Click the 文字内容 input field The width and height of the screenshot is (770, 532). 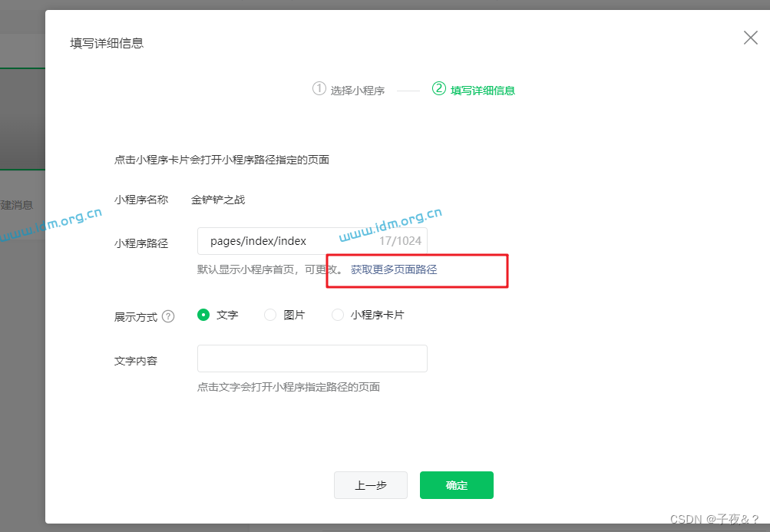pos(312,359)
